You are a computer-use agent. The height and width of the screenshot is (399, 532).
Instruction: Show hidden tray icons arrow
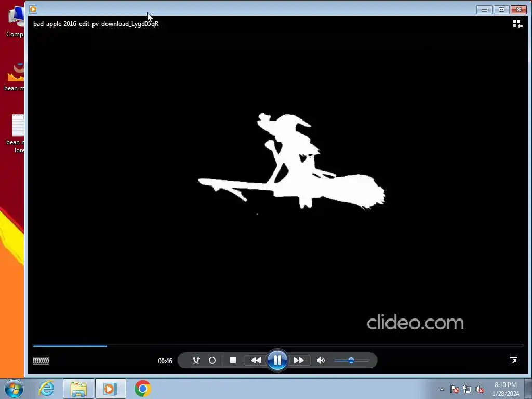442,389
